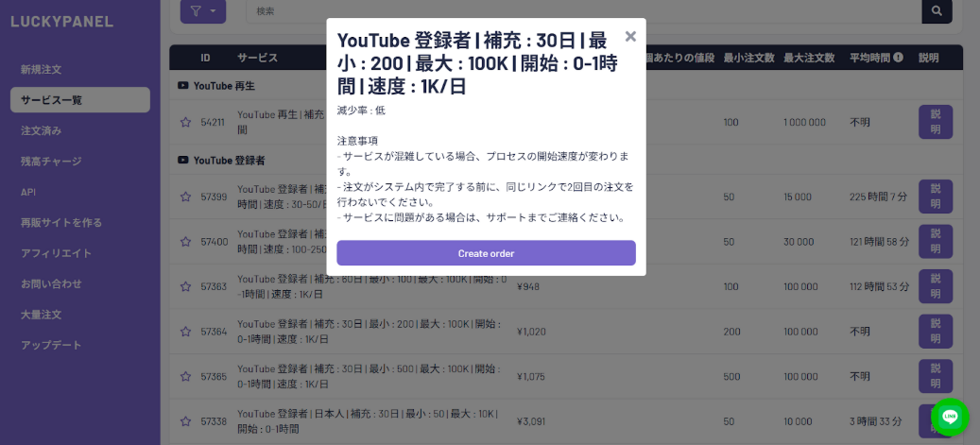Click the 30 000 max order value

pyautogui.click(x=799, y=242)
